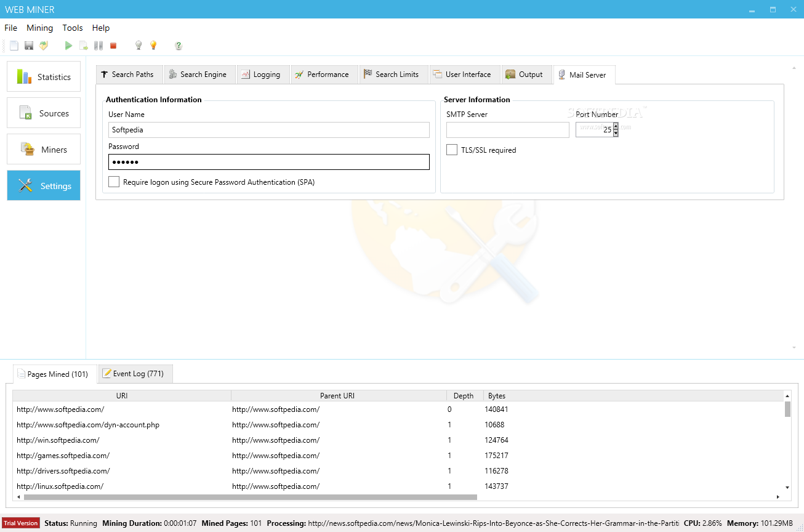The height and width of the screenshot is (532, 804).
Task: Click the Bytes value 175217
Action: click(497, 456)
